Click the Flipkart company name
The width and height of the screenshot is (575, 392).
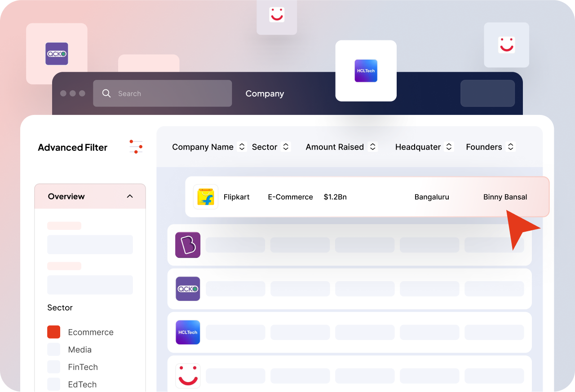pos(236,197)
